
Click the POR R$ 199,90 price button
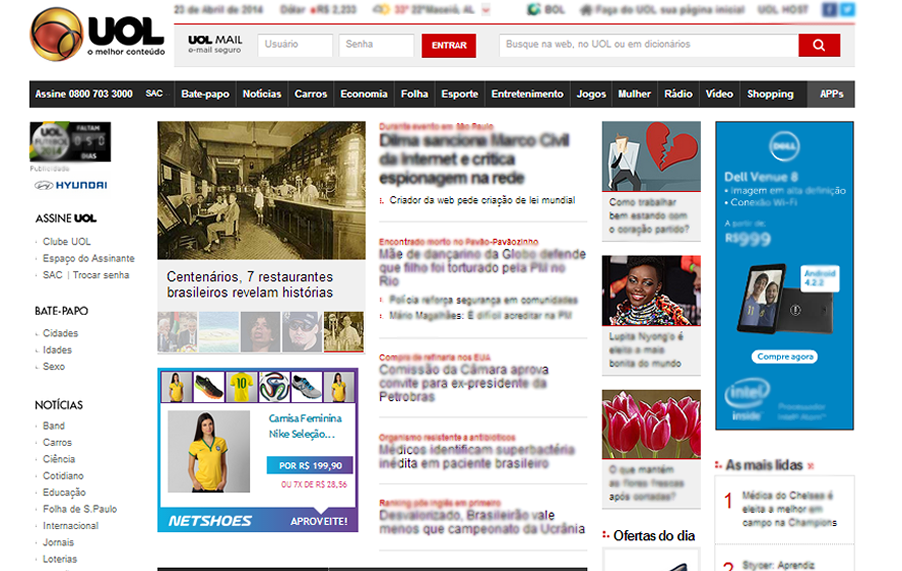click(x=310, y=465)
